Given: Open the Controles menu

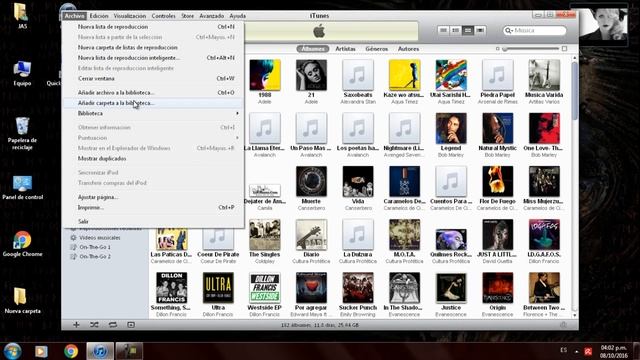Looking at the screenshot, I should [x=163, y=16].
